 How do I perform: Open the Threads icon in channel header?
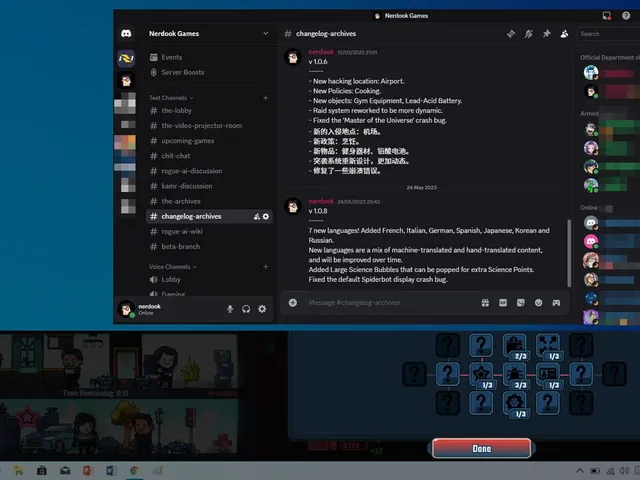point(511,34)
